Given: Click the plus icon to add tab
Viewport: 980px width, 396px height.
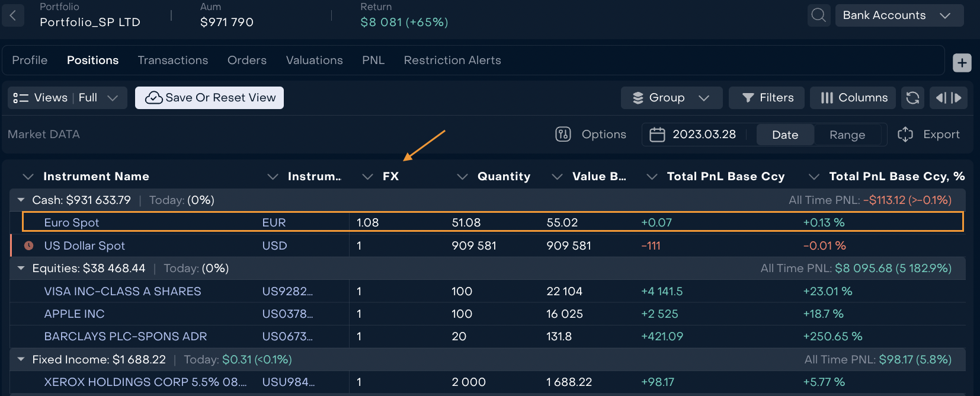Looking at the screenshot, I should point(962,62).
